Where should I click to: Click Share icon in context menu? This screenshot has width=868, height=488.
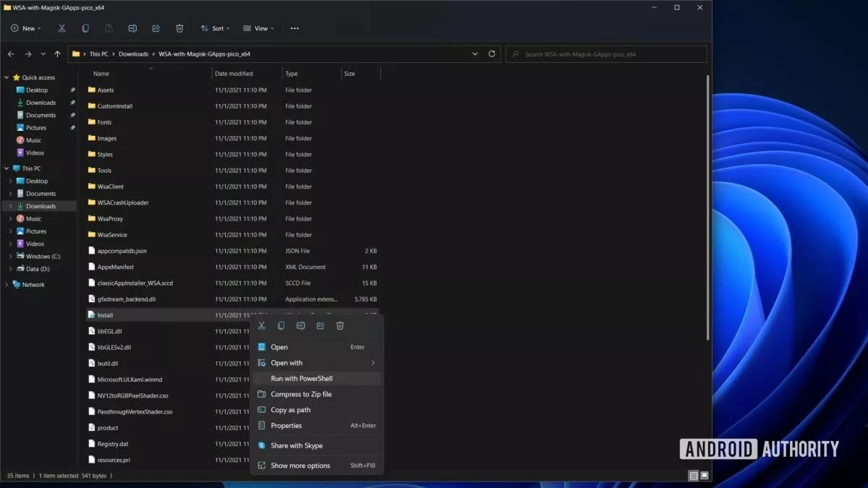pos(320,326)
